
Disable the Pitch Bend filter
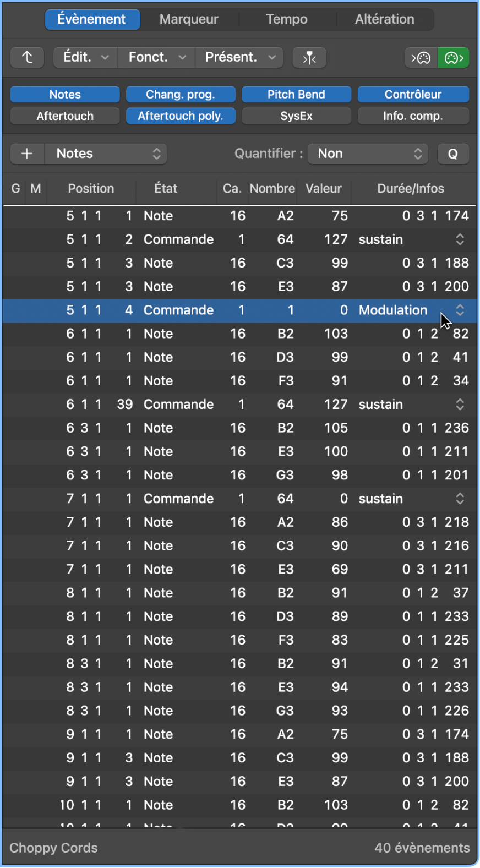coord(296,95)
